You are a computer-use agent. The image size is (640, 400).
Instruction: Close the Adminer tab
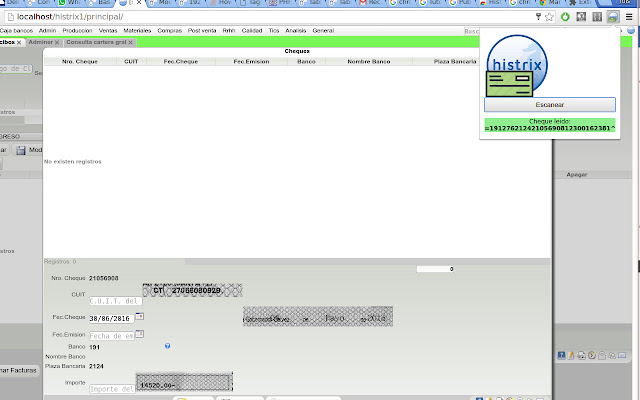point(57,42)
